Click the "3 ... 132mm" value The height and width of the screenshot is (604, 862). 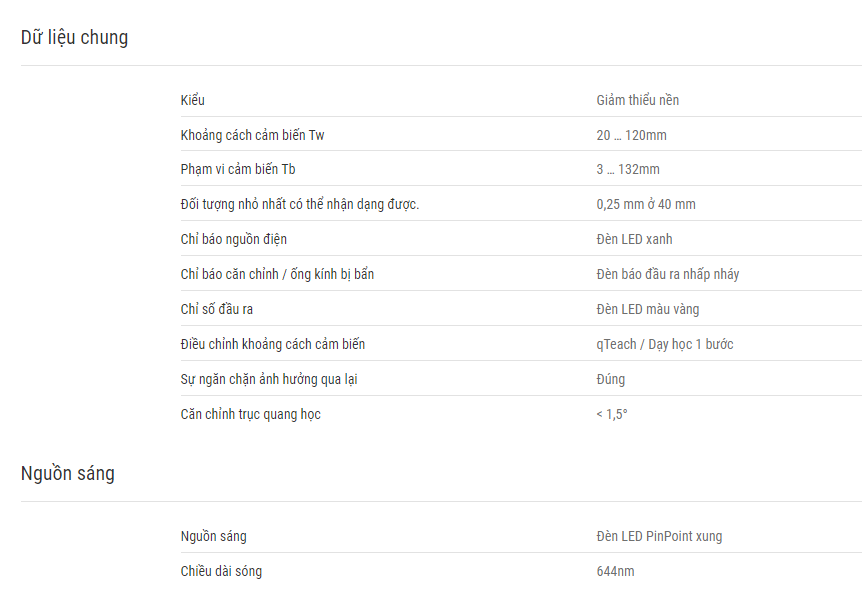628,169
